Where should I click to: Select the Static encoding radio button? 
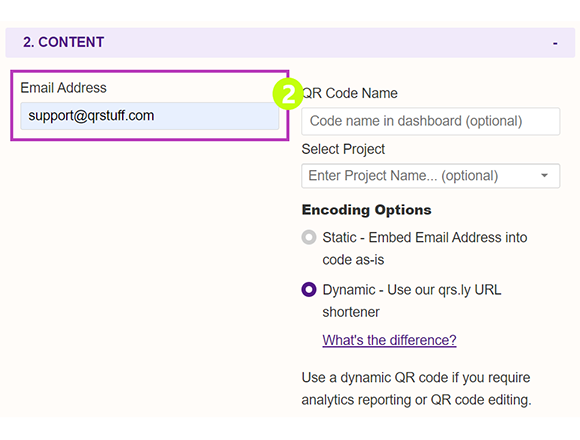coord(309,237)
